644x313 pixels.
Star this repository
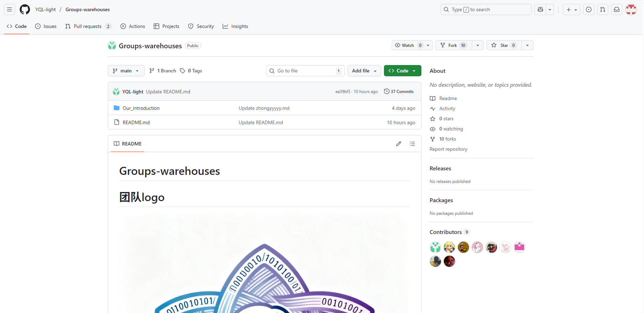(504, 45)
